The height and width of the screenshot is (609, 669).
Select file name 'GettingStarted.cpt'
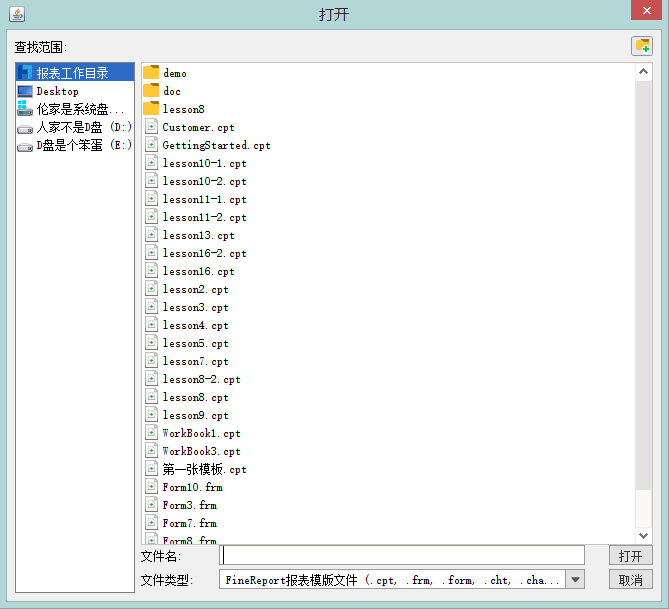point(216,145)
